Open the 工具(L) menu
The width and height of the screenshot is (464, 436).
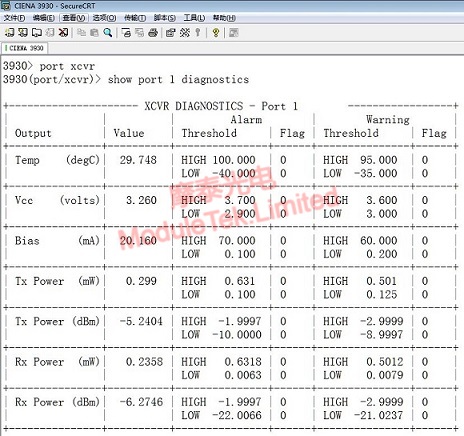(194, 18)
